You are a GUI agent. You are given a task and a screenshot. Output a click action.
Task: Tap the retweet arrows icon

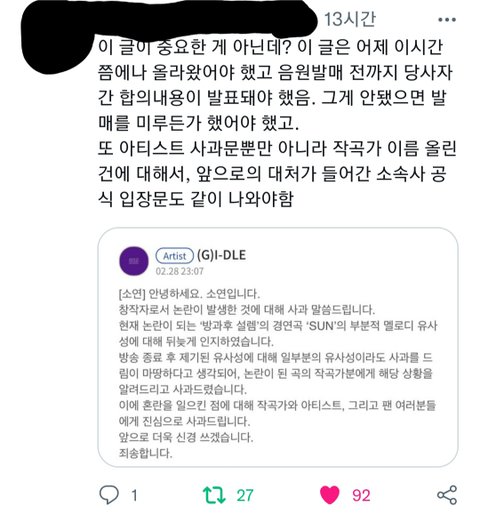pyautogui.click(x=214, y=495)
